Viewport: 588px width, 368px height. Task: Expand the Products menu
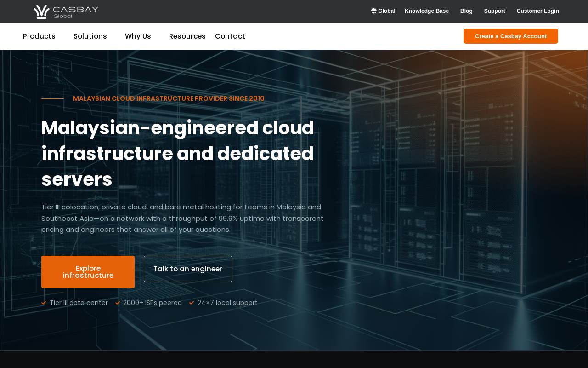coord(39,36)
